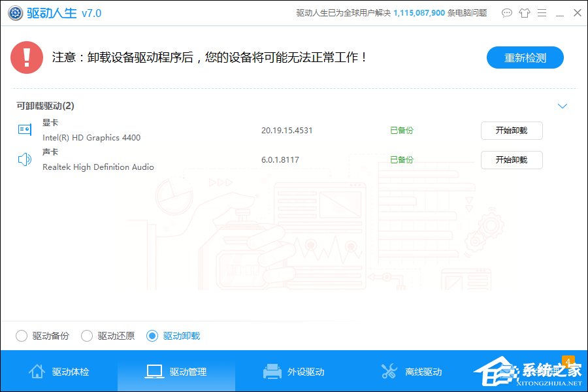Click 开始卸载 for Intel HD Graphics 4400
Image resolution: width=588 pixels, height=392 pixels.
point(512,131)
